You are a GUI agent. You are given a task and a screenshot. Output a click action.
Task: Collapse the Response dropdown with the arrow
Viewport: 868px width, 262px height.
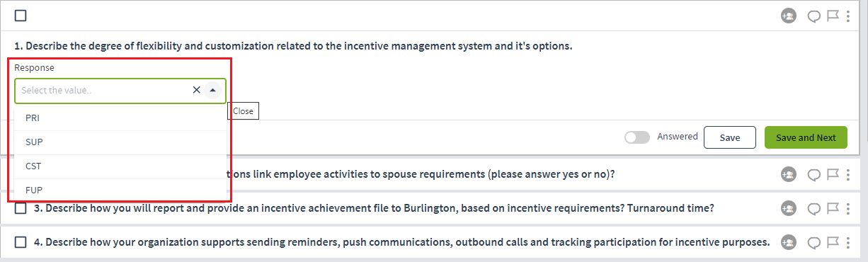[x=212, y=90]
